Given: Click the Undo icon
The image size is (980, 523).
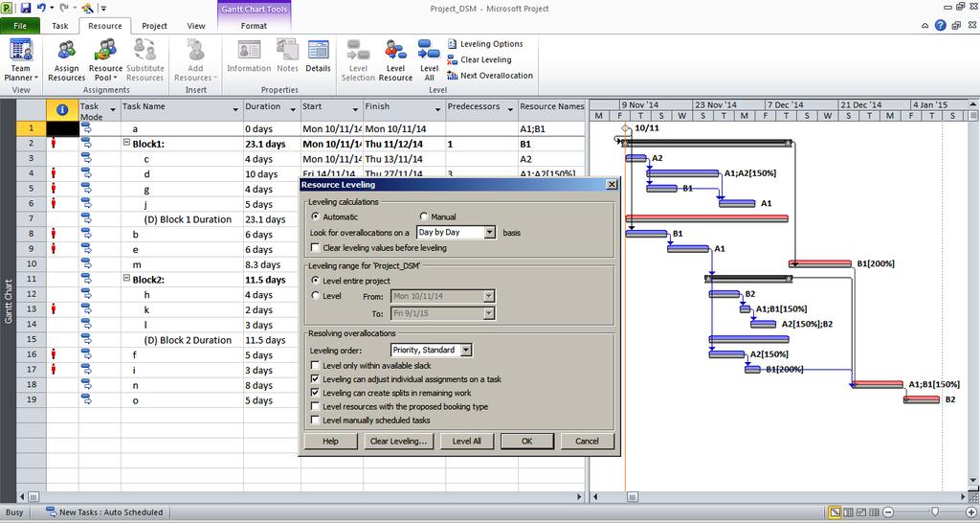Looking at the screenshot, I should pyautogui.click(x=41, y=8).
